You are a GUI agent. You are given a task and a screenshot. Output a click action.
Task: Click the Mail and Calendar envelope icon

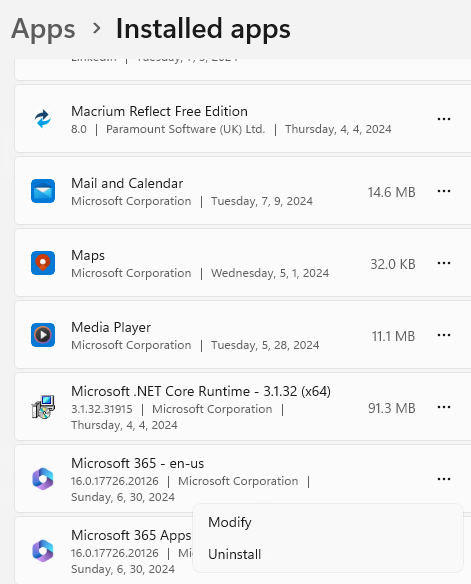point(43,191)
